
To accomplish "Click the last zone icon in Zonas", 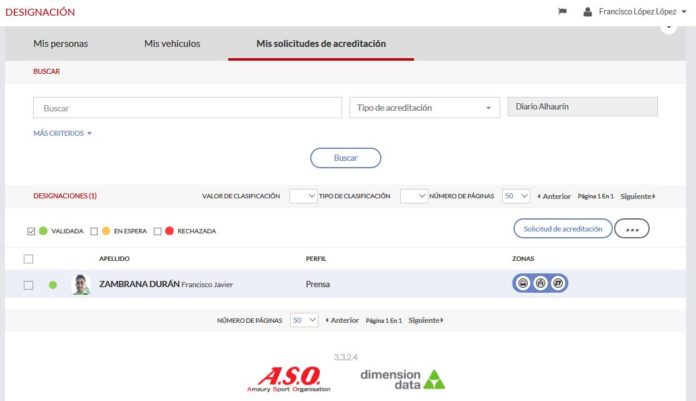I will 558,284.
